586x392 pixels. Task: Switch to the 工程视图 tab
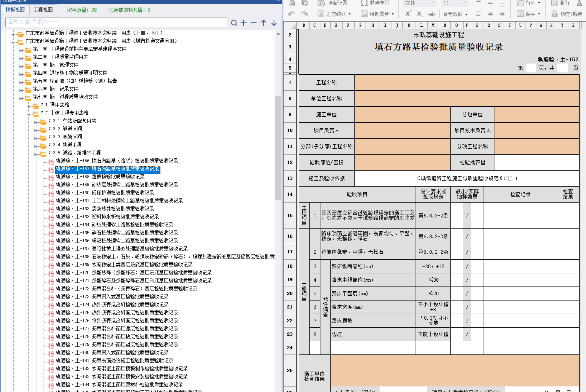43,10
